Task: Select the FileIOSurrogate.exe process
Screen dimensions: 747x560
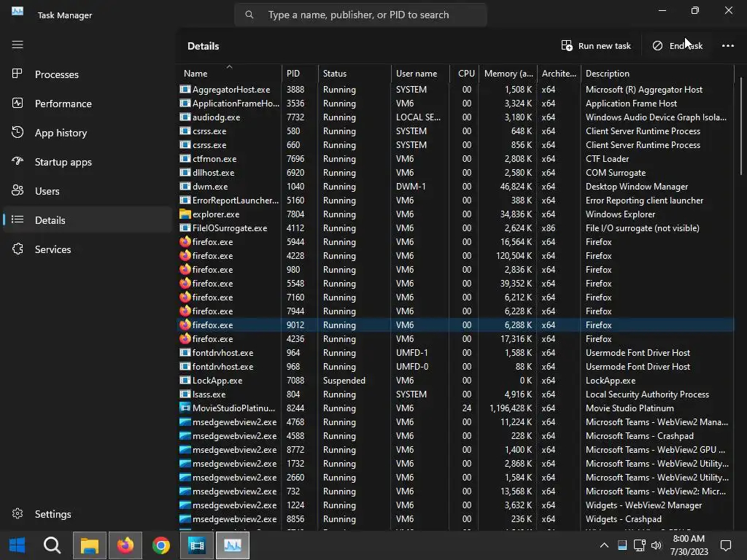Action: click(x=455, y=228)
